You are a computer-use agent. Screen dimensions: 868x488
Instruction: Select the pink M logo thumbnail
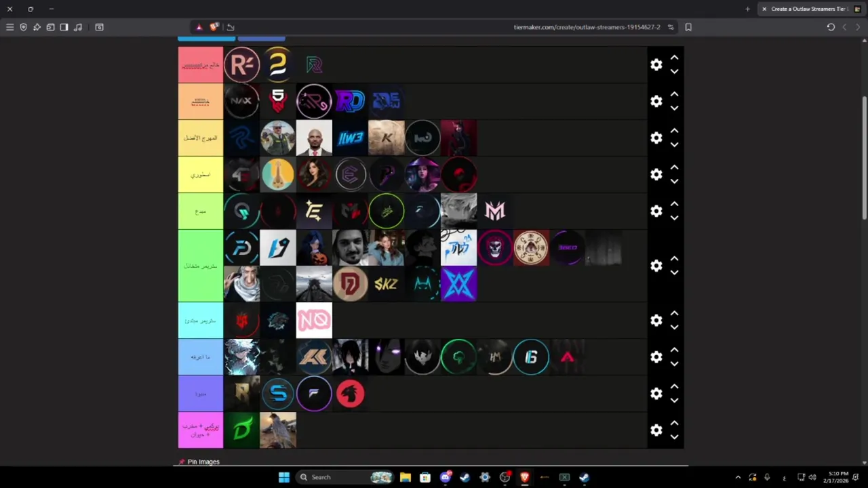coord(495,211)
